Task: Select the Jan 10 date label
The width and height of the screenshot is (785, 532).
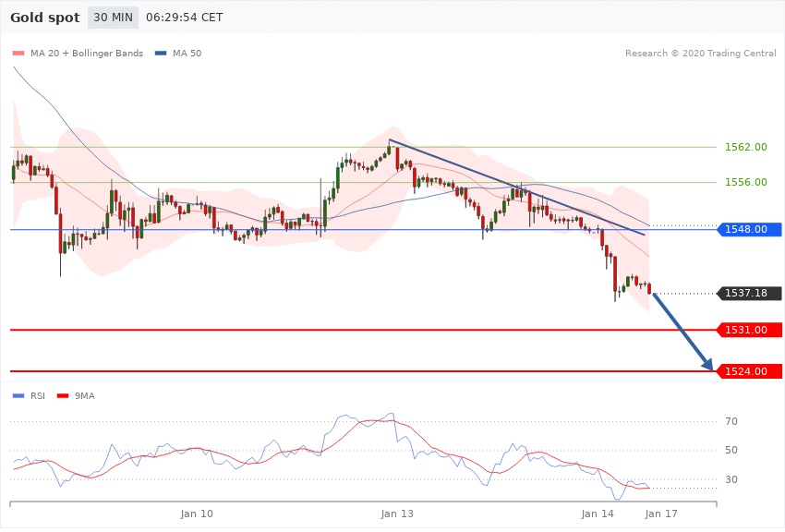Action: pos(197,512)
